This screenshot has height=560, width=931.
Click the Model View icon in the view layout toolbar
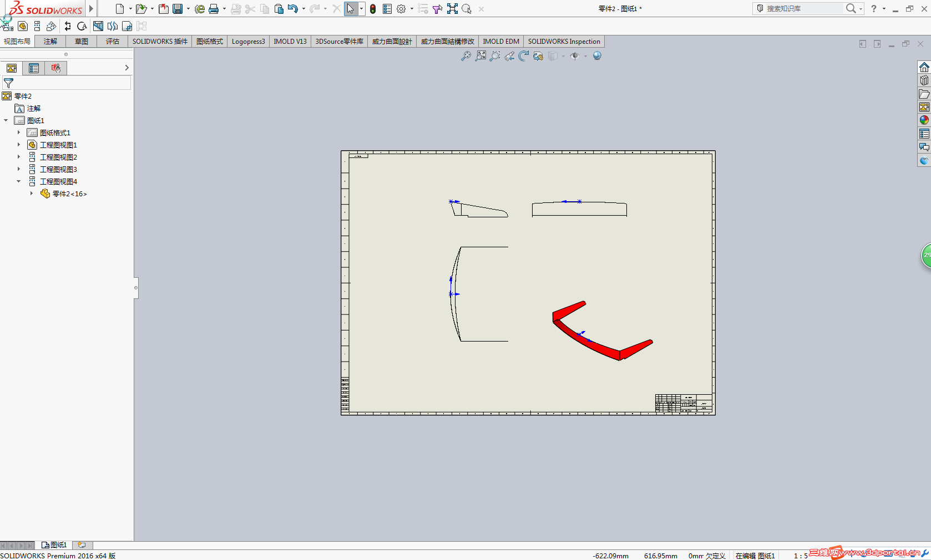coord(23,26)
